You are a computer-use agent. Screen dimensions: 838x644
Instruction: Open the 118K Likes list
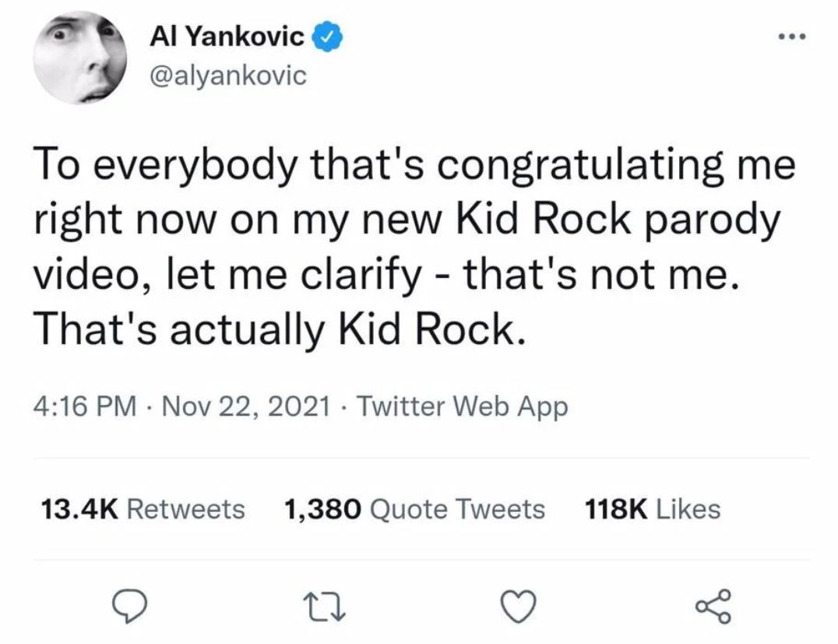[650, 509]
